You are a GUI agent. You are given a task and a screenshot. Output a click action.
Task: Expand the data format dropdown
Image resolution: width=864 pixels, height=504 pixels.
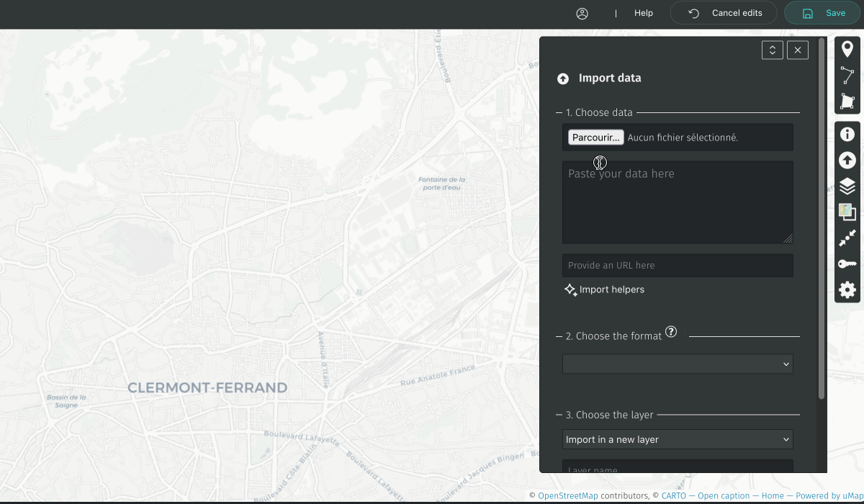(x=678, y=364)
